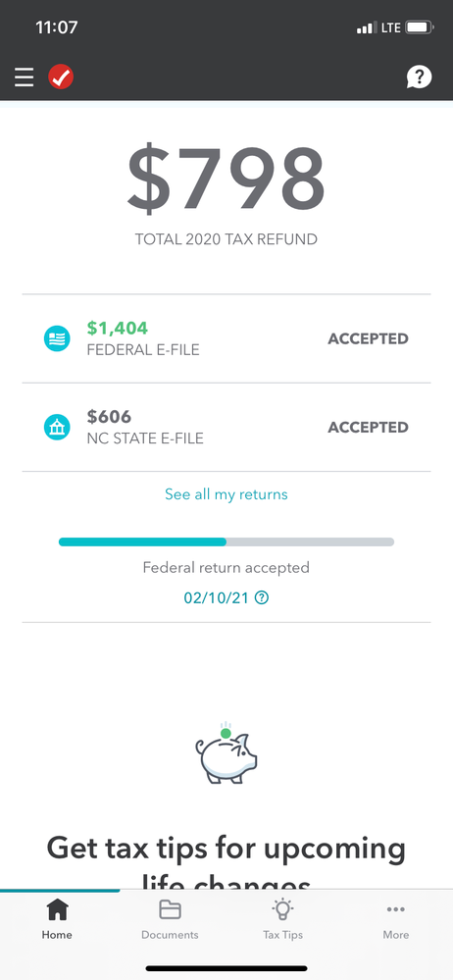Tap the $798 total refund amount
Image resolution: width=453 pixels, height=980 pixels.
226,178
